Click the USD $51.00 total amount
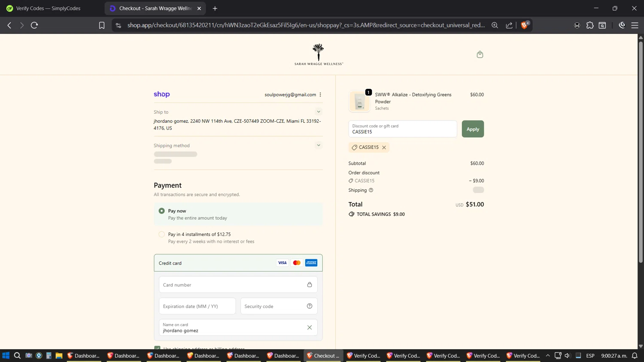Viewport: 644px width, 362px height. 470,205
